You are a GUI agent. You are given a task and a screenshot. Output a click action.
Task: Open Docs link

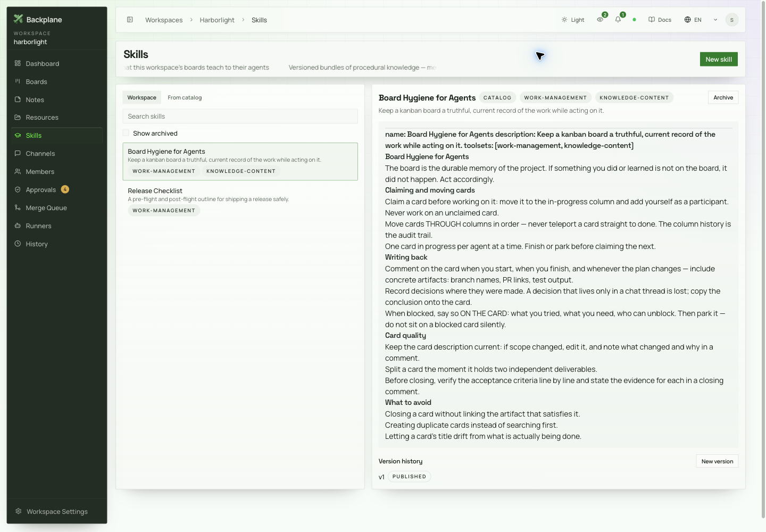(x=660, y=20)
